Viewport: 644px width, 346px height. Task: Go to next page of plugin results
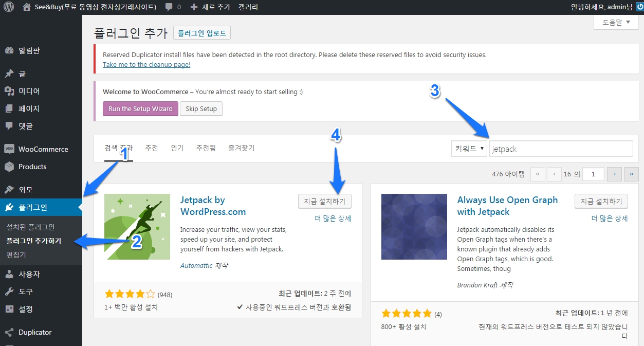click(614, 174)
